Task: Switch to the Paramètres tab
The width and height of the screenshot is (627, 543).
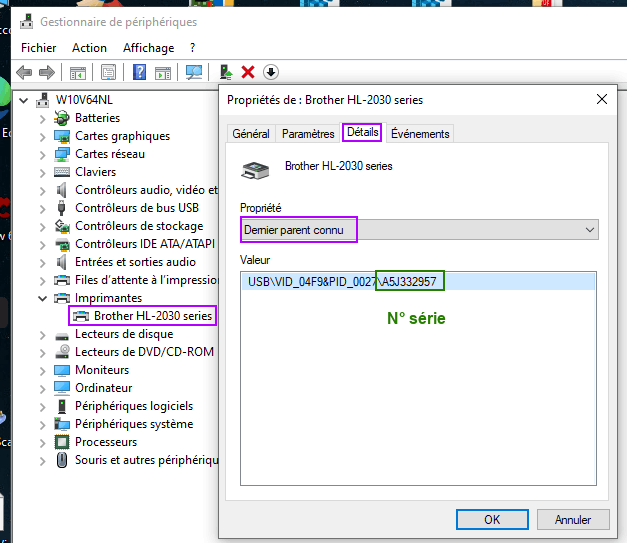Action: pyautogui.click(x=308, y=134)
